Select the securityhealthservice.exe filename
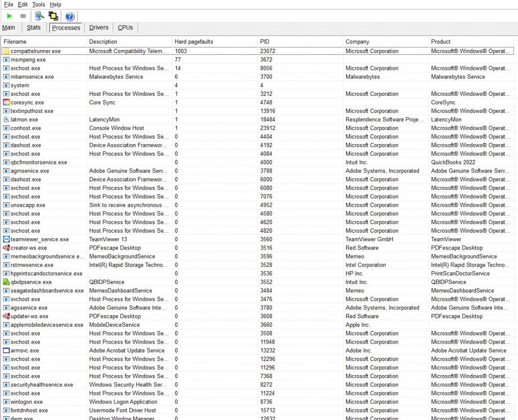The width and height of the screenshot is (518, 420). pyautogui.click(x=42, y=385)
